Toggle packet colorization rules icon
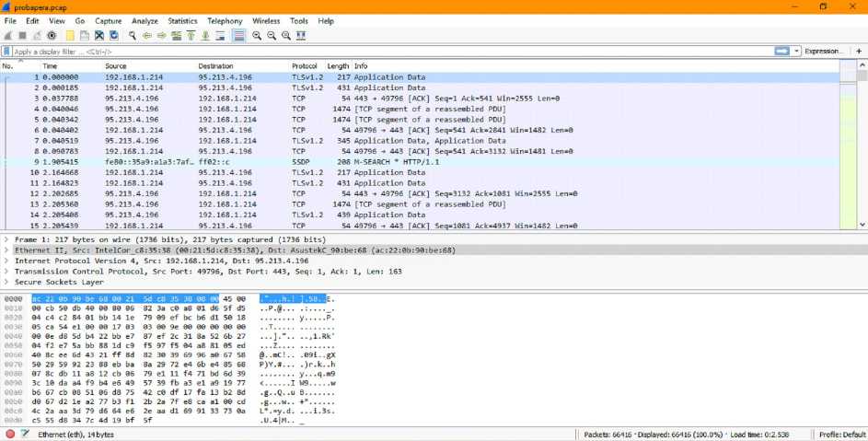The width and height of the screenshot is (868, 441). coord(239,36)
